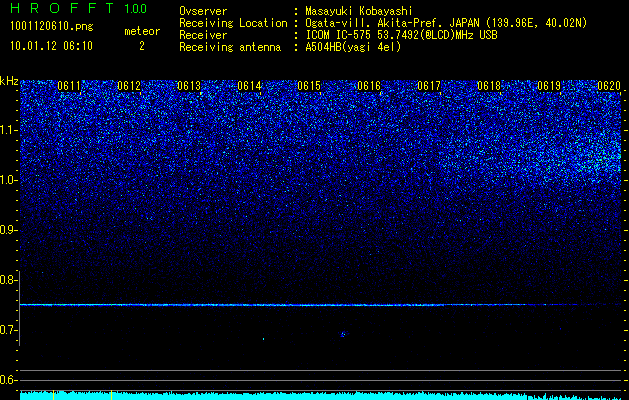Image resolution: width=629 pixels, height=400 pixels.
Task: Click the 0618 time marker
Action: click(489, 86)
